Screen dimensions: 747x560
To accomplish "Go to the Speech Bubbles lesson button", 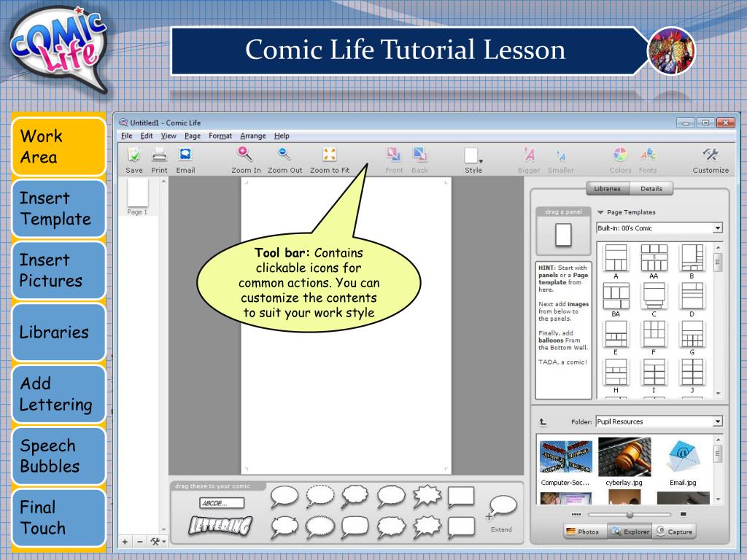I will (58, 456).
